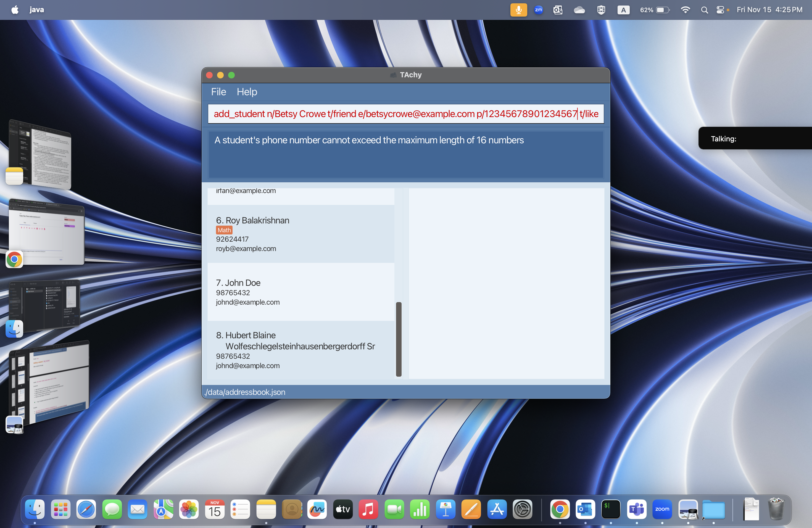Open Calendar from the Dock
Image resolution: width=812 pixels, height=528 pixels.
coord(215,509)
